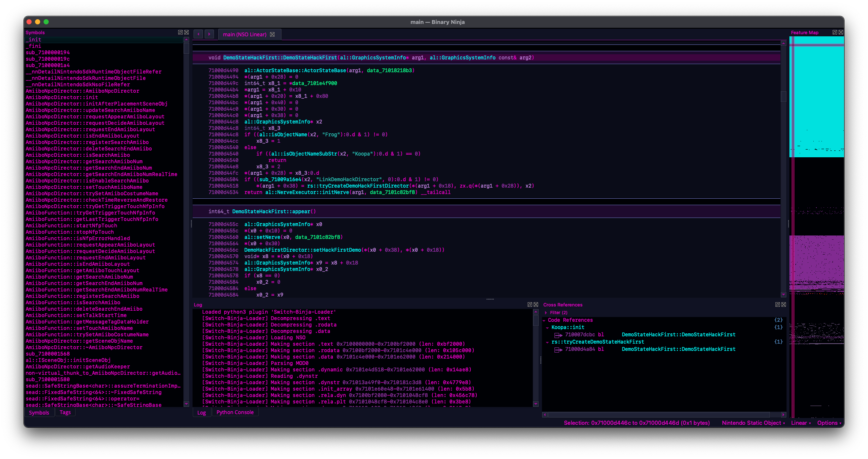Collapse the Code References tree node
Image resolution: width=868 pixels, height=459 pixels.
tap(545, 321)
